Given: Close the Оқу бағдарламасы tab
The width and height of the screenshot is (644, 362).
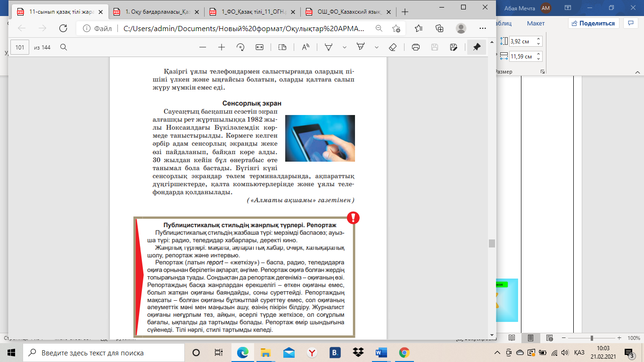Looking at the screenshot, I should coord(197,12).
